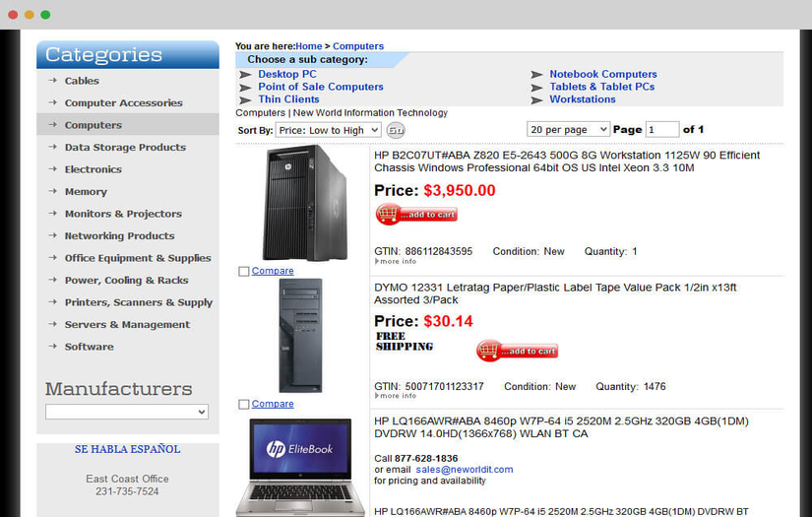Open the Software category
Image resolution: width=812 pixels, height=517 pixels.
click(x=89, y=347)
